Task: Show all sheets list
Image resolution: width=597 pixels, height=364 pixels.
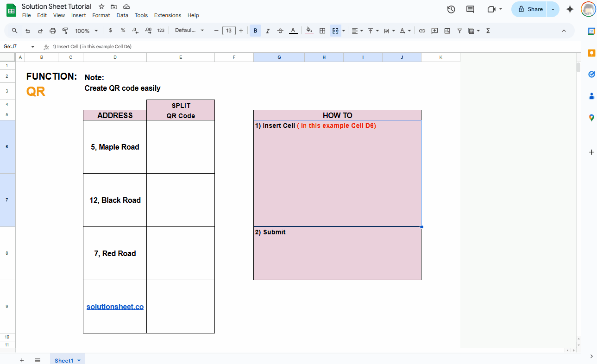Action: pyautogui.click(x=38, y=360)
